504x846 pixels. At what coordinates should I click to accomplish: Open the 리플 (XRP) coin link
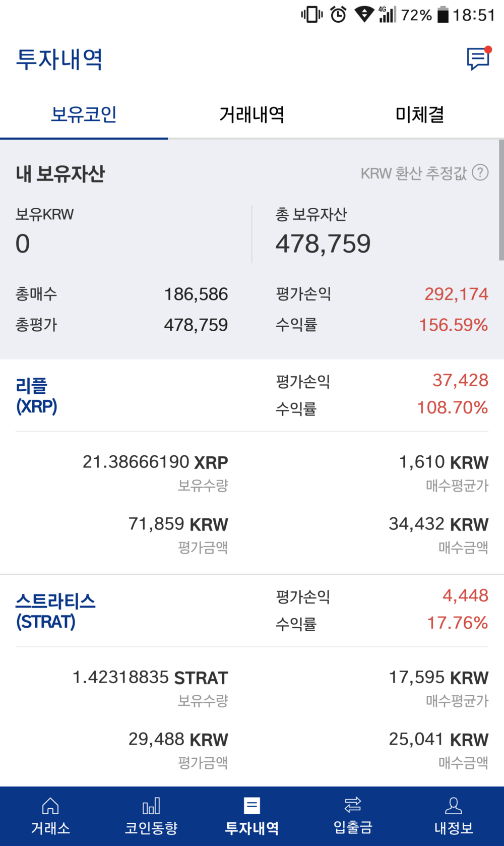(x=36, y=396)
